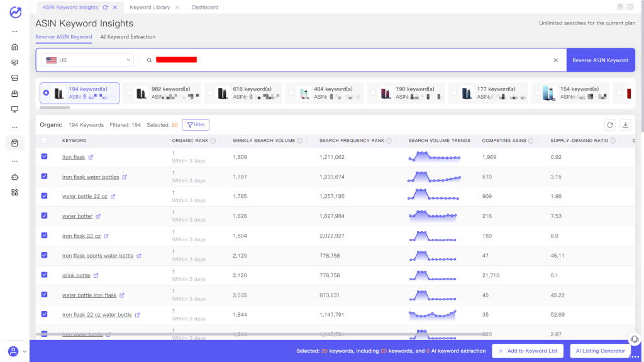The height and width of the screenshot is (362, 644).
Task: Clear the ASIN search input
Action: [x=556, y=60]
